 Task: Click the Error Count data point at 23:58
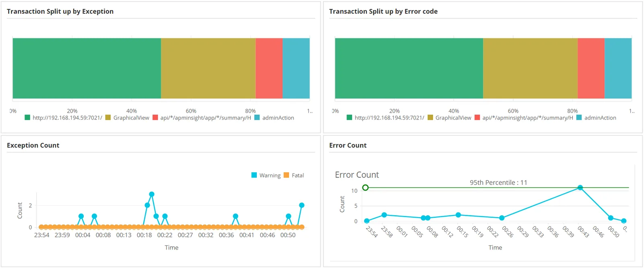point(384,215)
